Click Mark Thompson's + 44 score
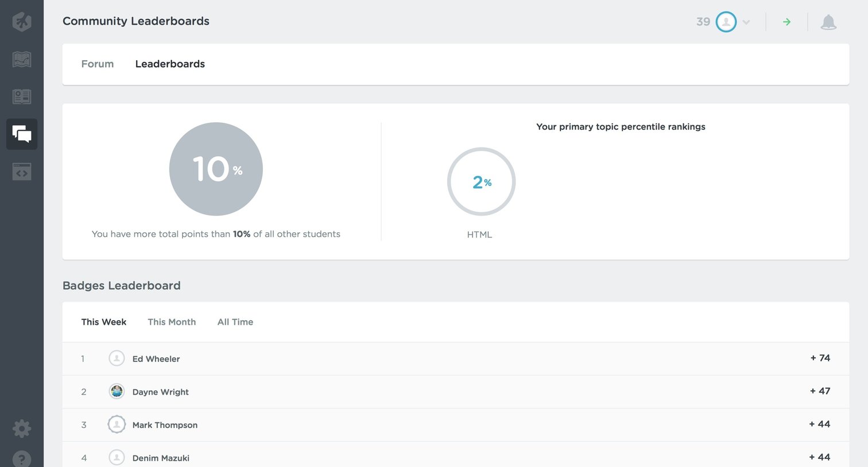Image resolution: width=868 pixels, height=467 pixels. [820, 424]
